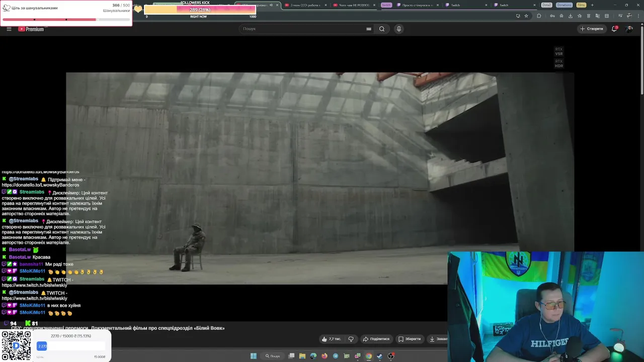Launch Firefox from the taskbar
The image size is (644, 362).
click(x=325, y=356)
